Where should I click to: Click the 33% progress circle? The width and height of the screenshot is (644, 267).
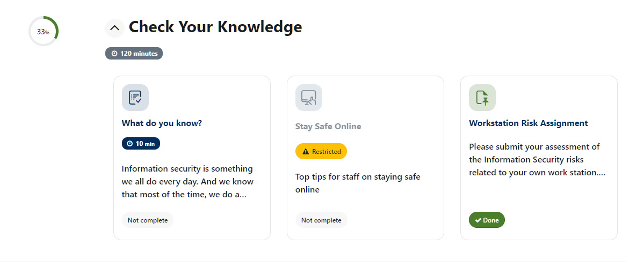[43, 32]
